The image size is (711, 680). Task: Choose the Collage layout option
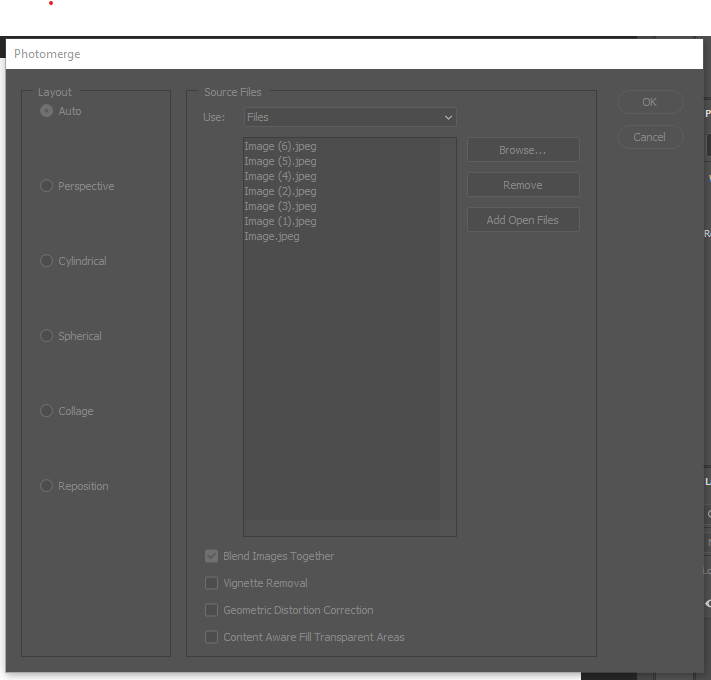click(47, 411)
